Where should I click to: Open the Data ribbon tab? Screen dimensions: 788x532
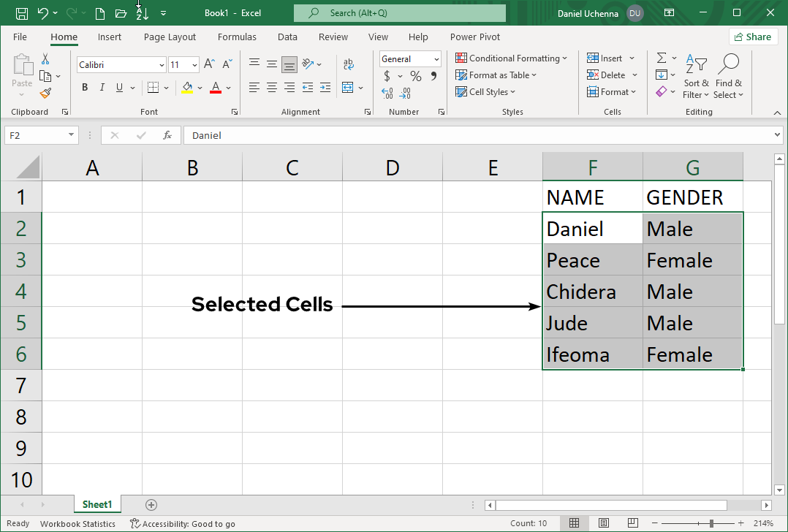(287, 37)
